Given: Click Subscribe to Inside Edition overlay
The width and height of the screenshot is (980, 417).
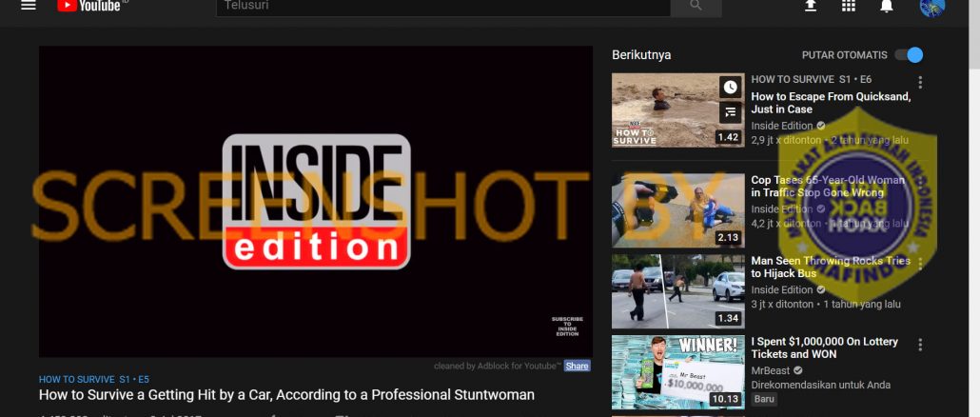Looking at the screenshot, I should click(x=567, y=327).
